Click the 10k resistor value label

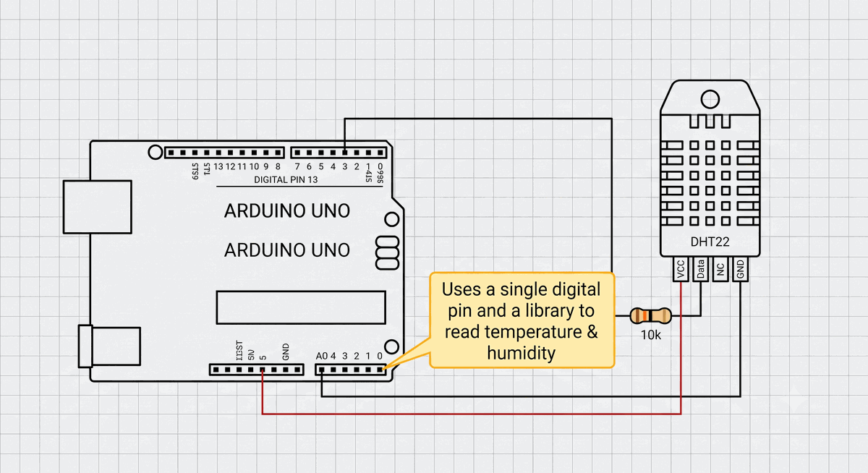(x=651, y=336)
